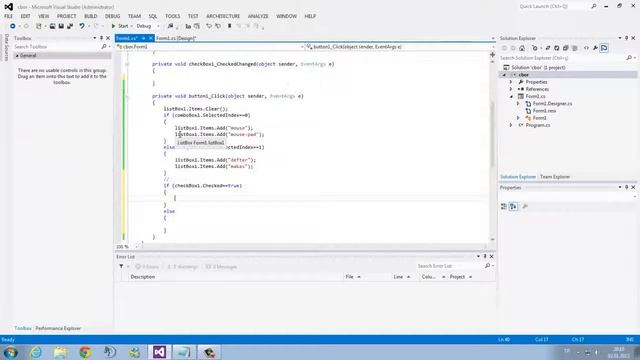Open the BUILD menu

point(91,16)
